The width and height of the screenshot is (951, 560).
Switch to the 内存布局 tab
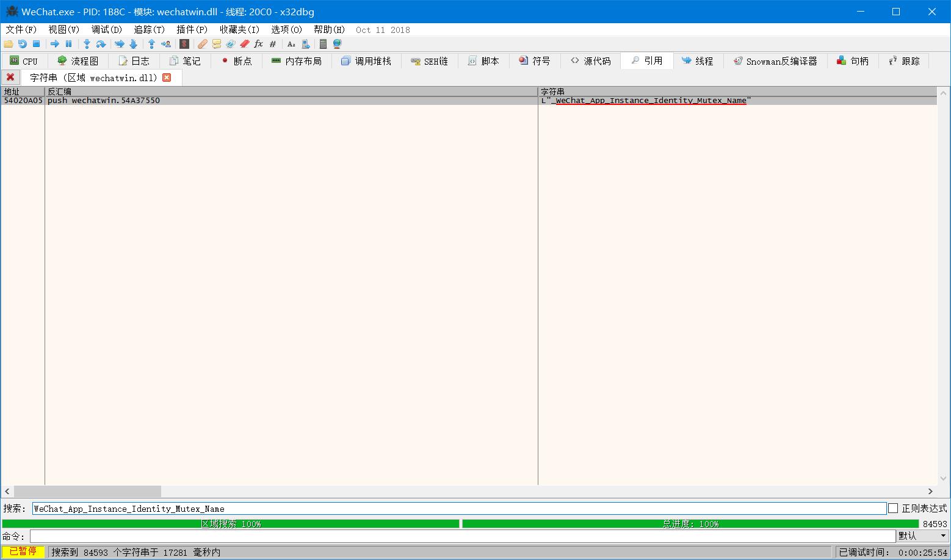[297, 61]
